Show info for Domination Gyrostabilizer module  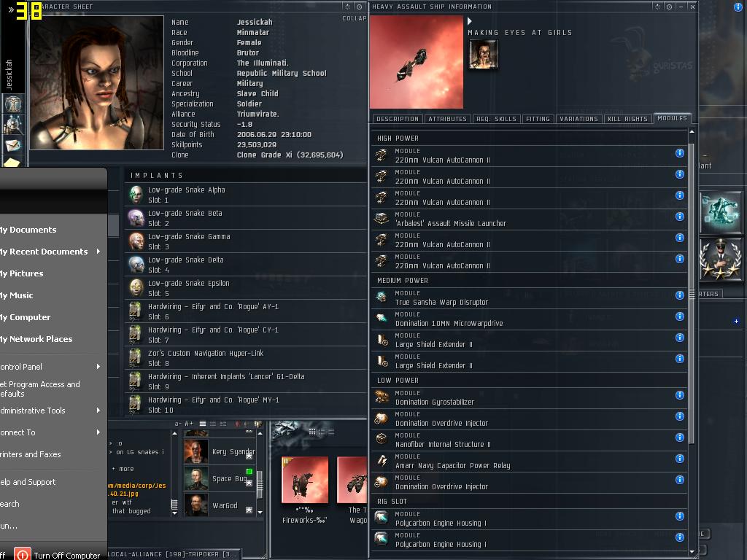point(680,395)
